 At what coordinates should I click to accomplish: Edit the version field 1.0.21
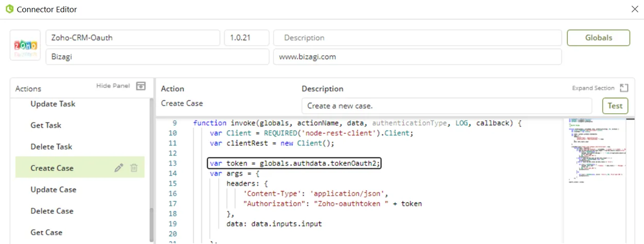click(x=246, y=38)
